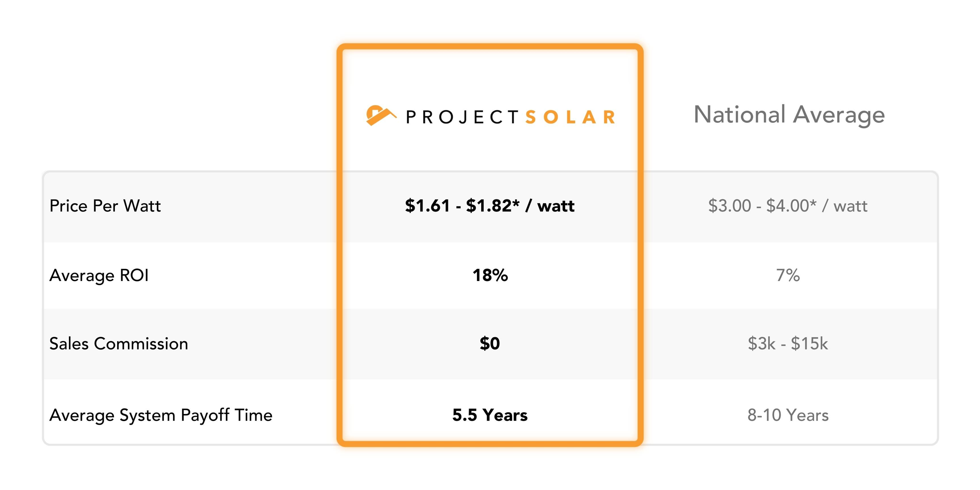Viewport: 980px width, 490px height.
Task: Click the Average ROI row label
Action: tap(99, 276)
